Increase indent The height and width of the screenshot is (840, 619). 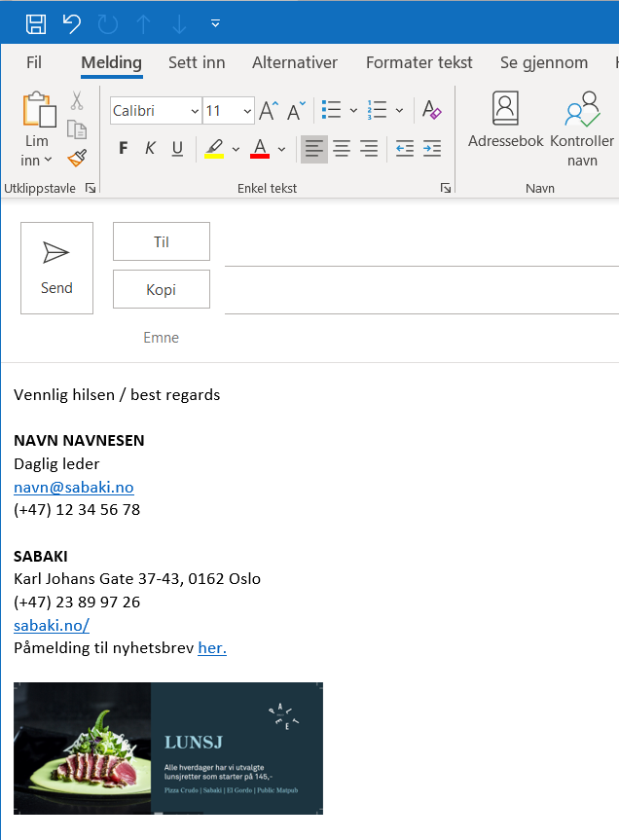[x=432, y=148]
